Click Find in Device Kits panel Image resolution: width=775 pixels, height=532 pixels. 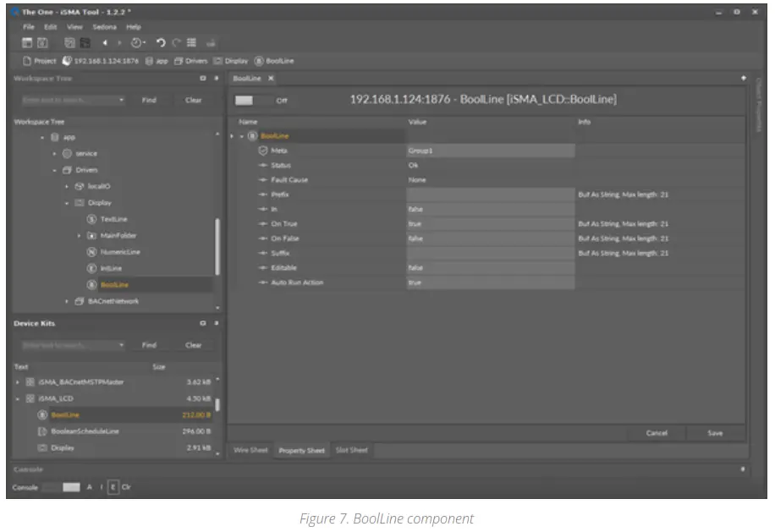pos(149,345)
